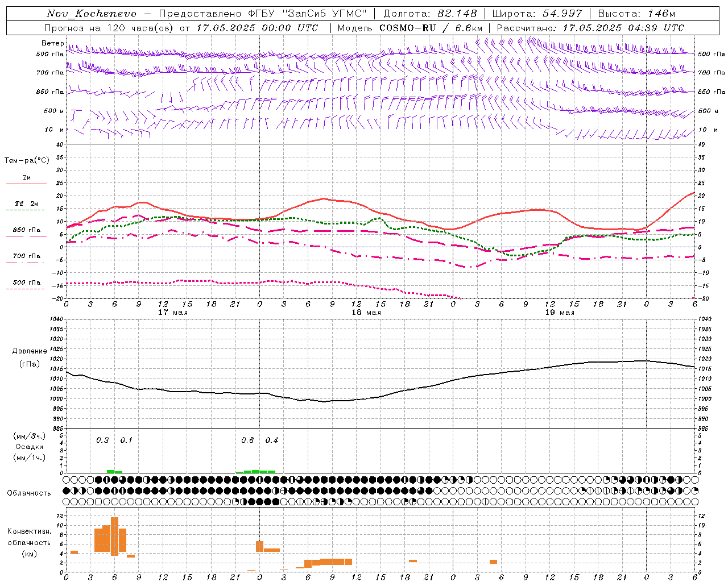Click the model label COSMO-RU / 6.6км
Screen dimensions: 728x582
point(431,28)
